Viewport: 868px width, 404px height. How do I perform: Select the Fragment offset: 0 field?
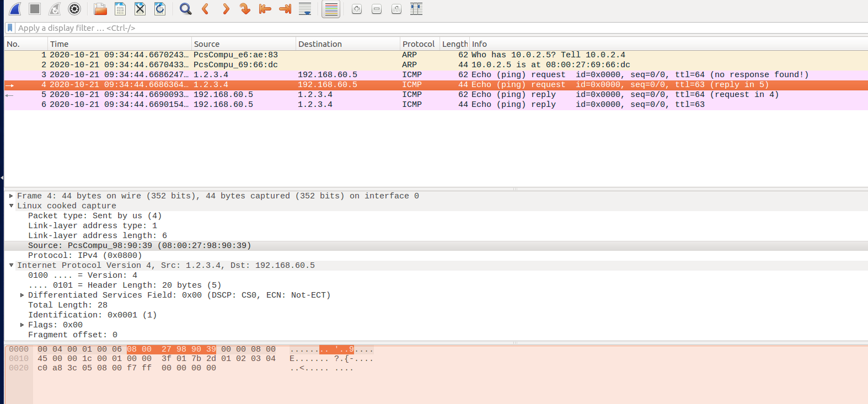click(73, 335)
